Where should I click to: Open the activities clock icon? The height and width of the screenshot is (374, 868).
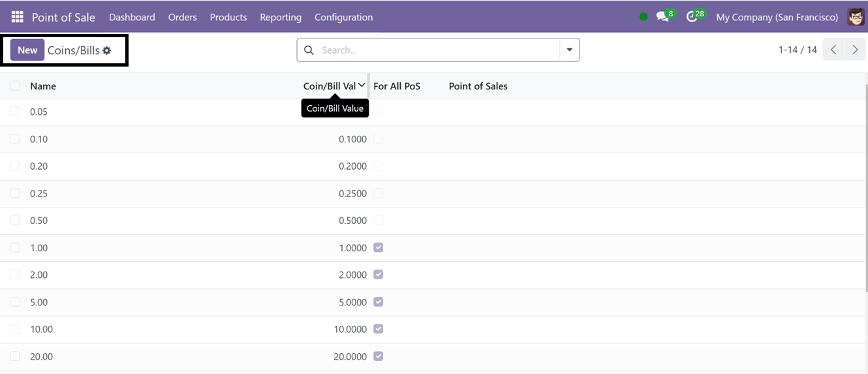coord(692,17)
